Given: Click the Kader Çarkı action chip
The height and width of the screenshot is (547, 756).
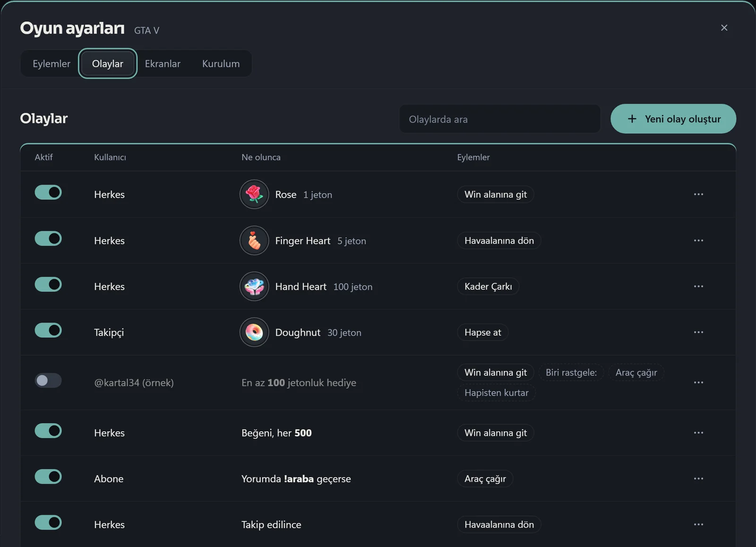Looking at the screenshot, I should (x=488, y=286).
